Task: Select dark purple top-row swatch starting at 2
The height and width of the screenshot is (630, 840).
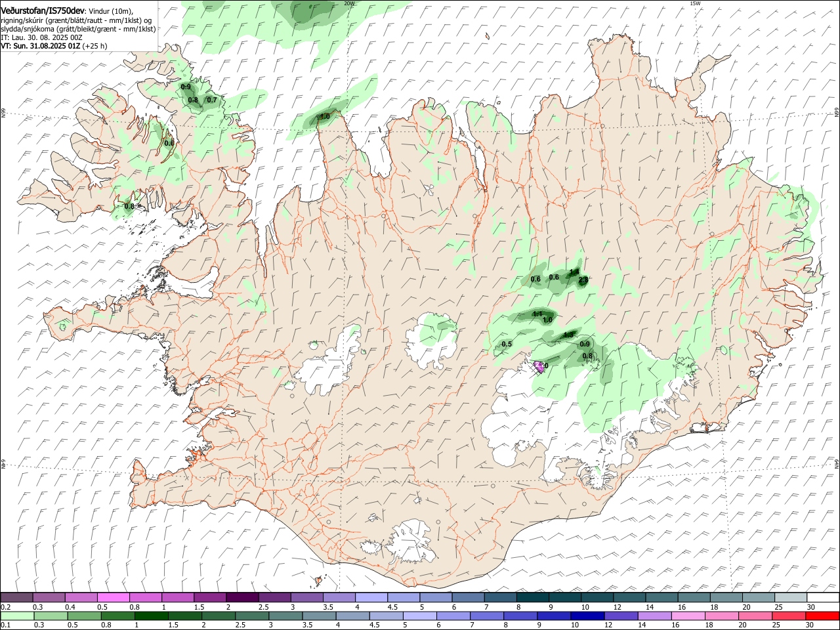Action: [x=242, y=598]
